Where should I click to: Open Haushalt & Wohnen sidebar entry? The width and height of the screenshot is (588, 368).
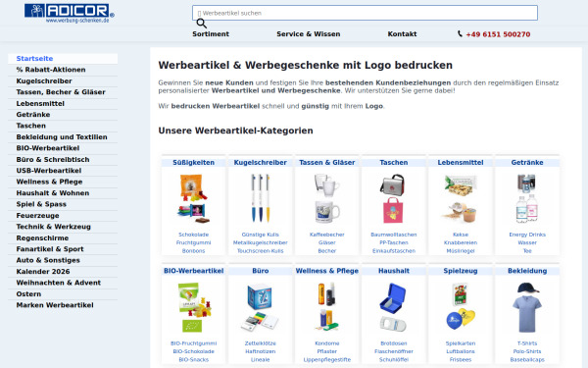tap(63, 193)
